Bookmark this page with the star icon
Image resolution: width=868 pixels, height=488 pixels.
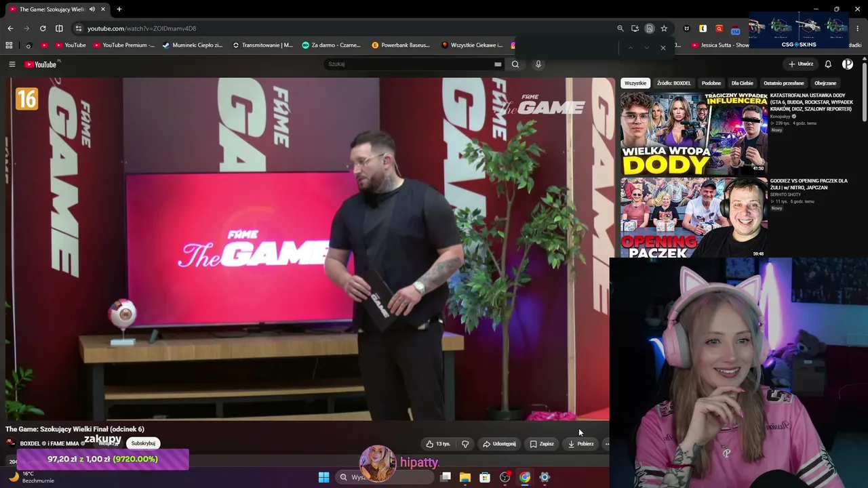[664, 28]
